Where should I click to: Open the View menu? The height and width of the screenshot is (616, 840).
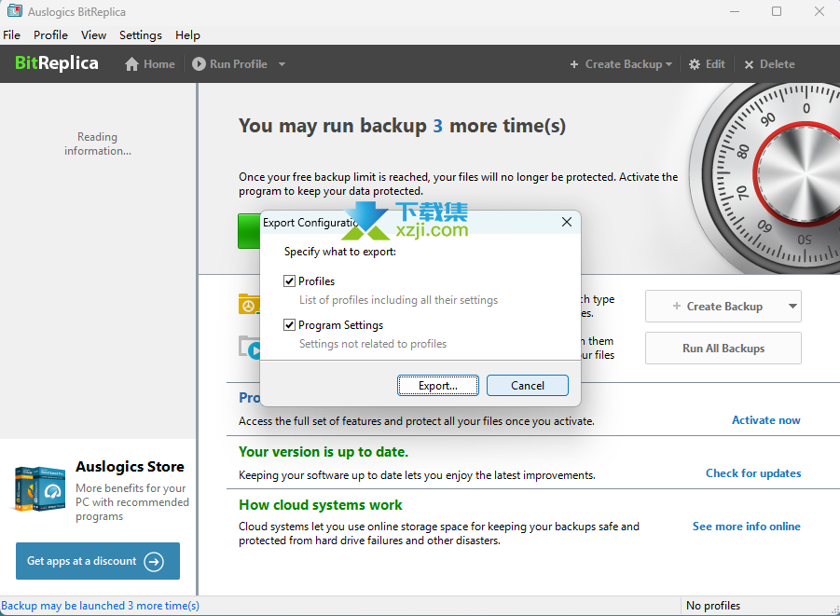[94, 35]
